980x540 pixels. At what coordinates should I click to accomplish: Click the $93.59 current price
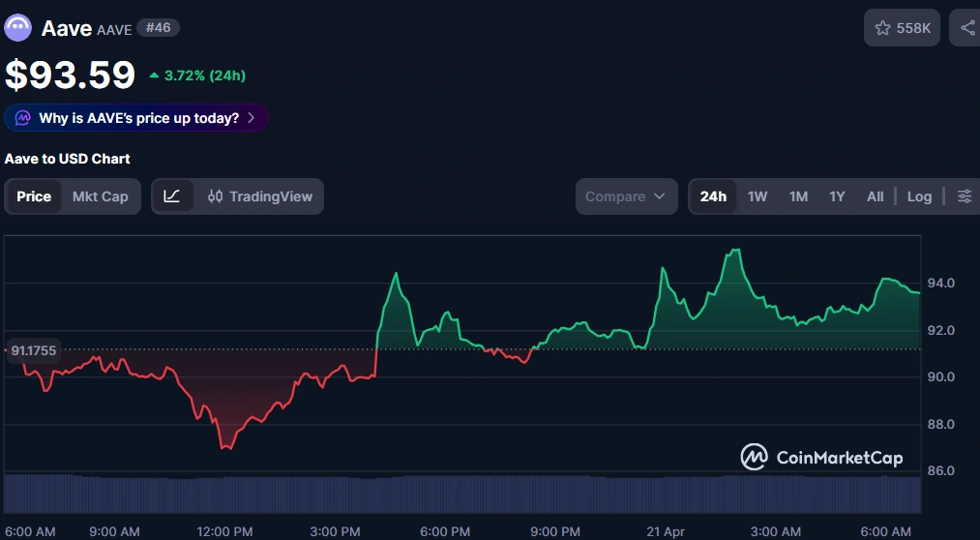click(x=70, y=75)
